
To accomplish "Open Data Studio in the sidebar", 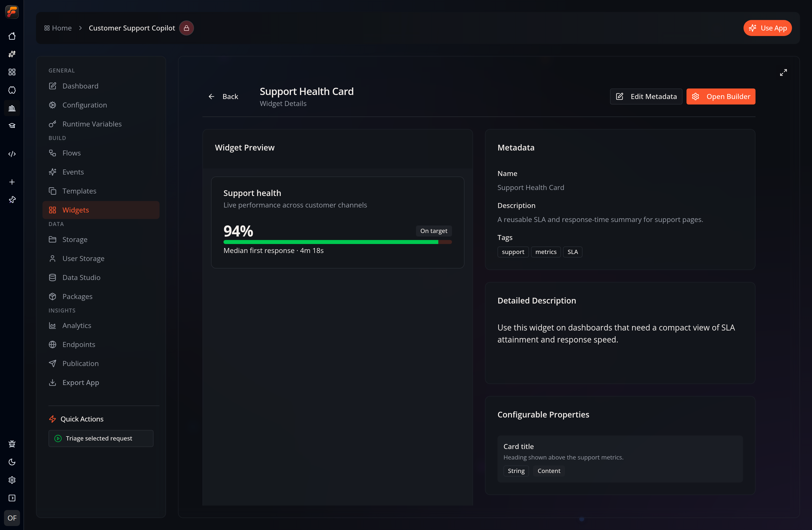I will (101, 277).
